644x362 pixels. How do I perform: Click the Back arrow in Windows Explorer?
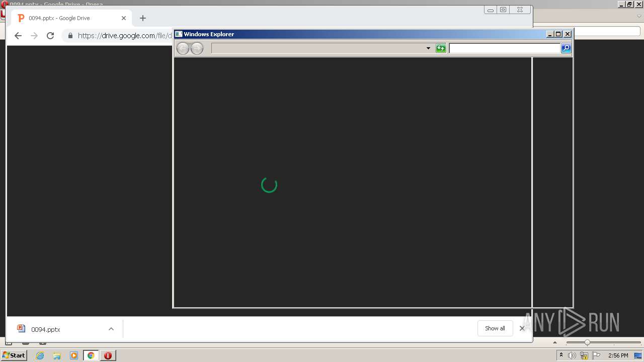(183, 48)
